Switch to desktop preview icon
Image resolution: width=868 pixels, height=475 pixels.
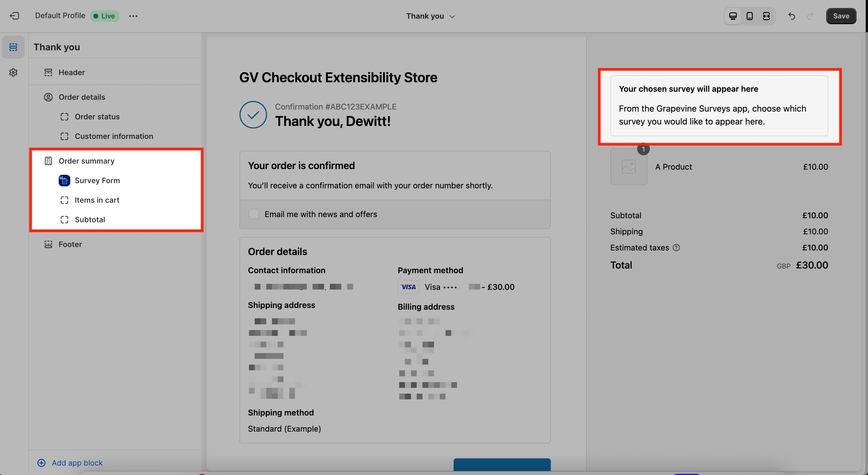coord(732,16)
